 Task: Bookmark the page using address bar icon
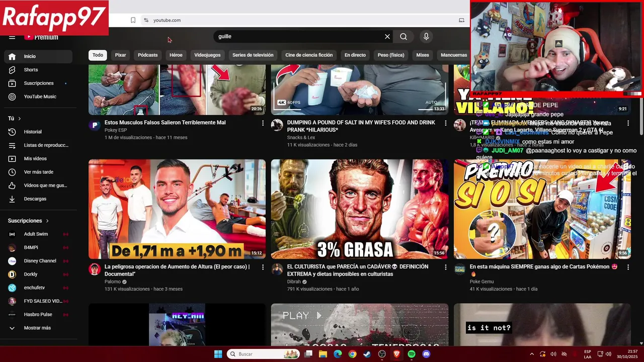pos(133,20)
